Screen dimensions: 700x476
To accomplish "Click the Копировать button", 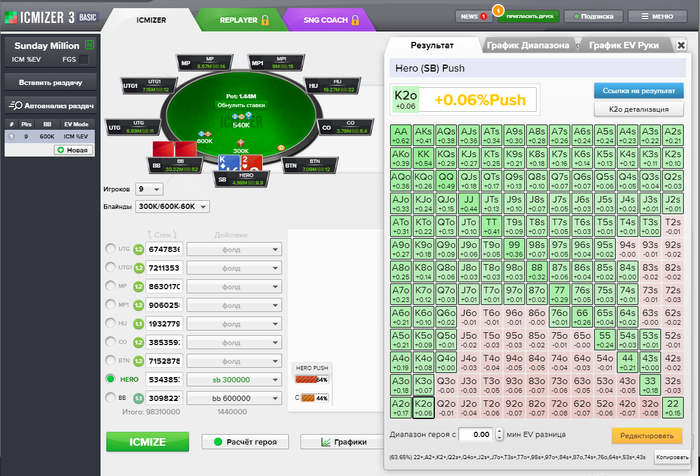I will point(672,457).
